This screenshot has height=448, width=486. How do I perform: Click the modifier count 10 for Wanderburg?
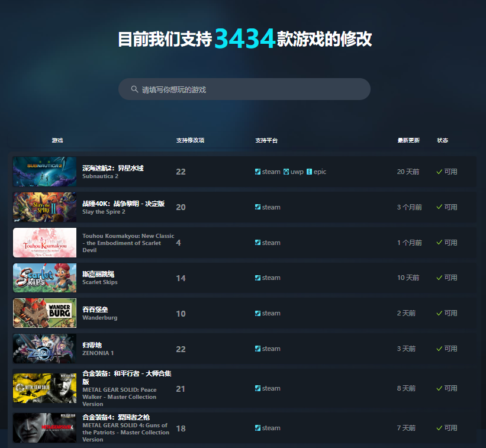coord(181,314)
